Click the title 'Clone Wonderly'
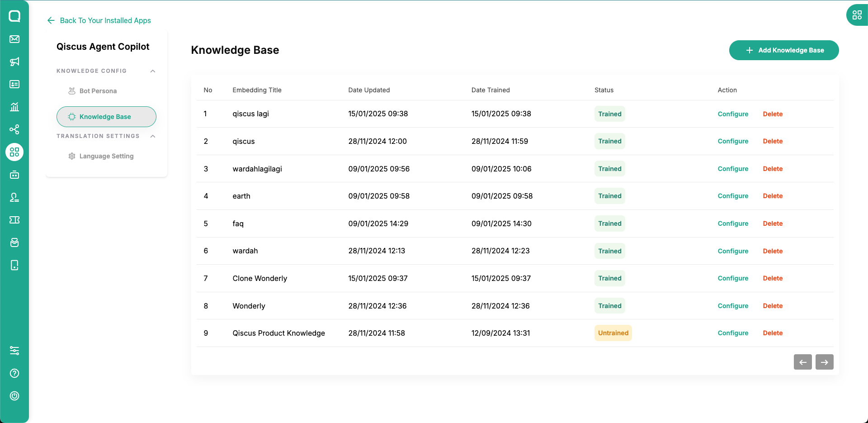The width and height of the screenshot is (868, 423). coord(259,278)
